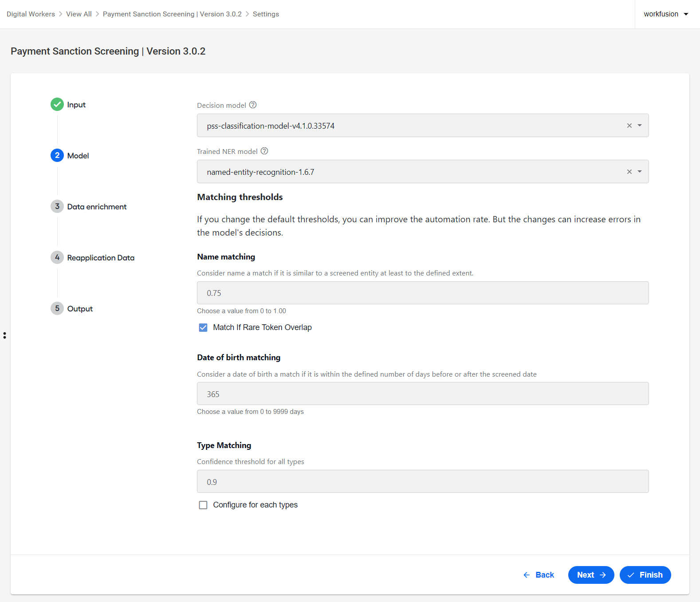Image resolution: width=700 pixels, height=602 pixels.
Task: Open Decision model help icon
Action: 253,105
